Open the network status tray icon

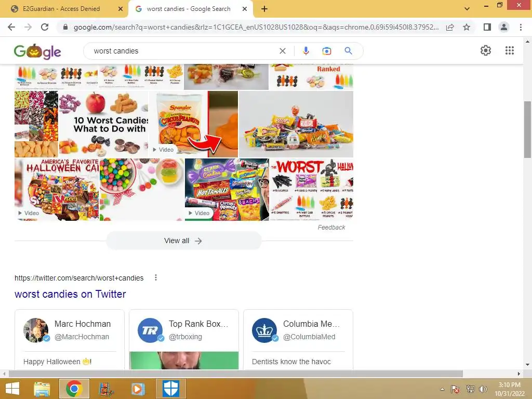tap(470, 389)
